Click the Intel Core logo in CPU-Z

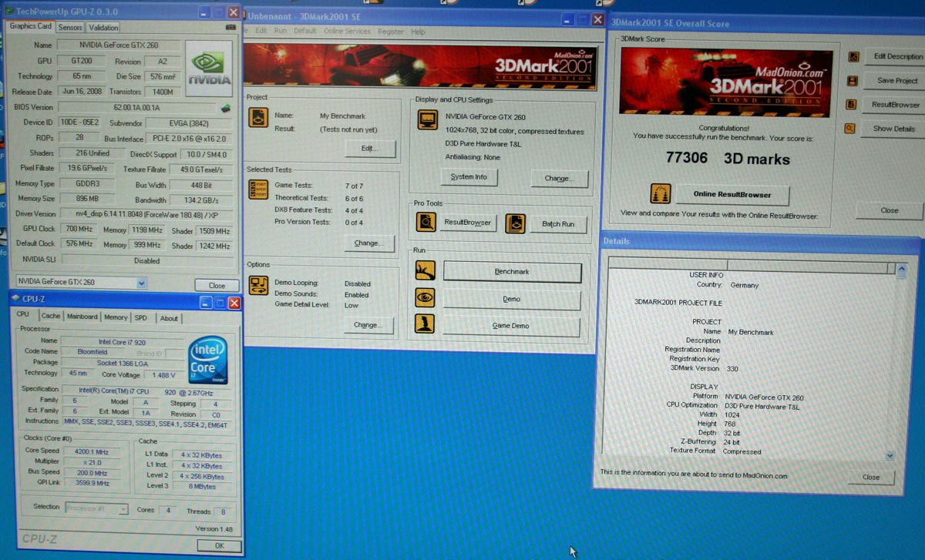[208, 361]
